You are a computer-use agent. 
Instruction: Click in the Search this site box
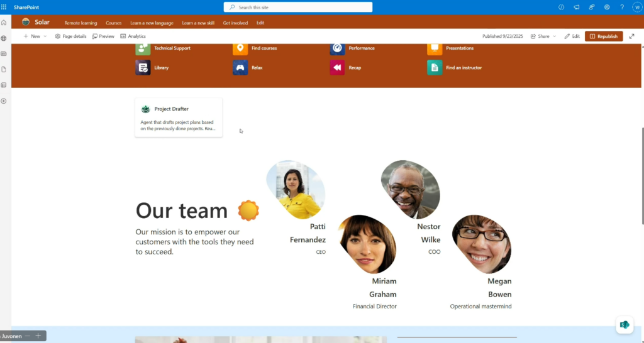pos(298,7)
